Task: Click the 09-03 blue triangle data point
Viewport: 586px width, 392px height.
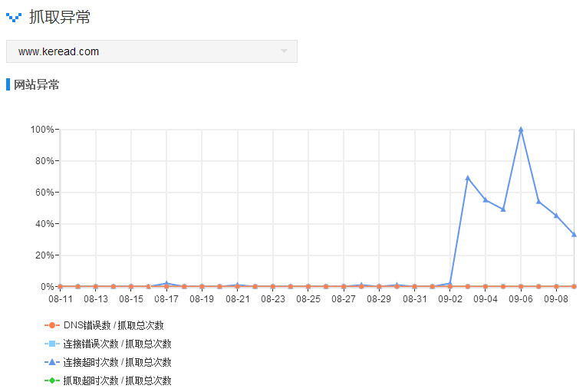Action: tap(468, 178)
